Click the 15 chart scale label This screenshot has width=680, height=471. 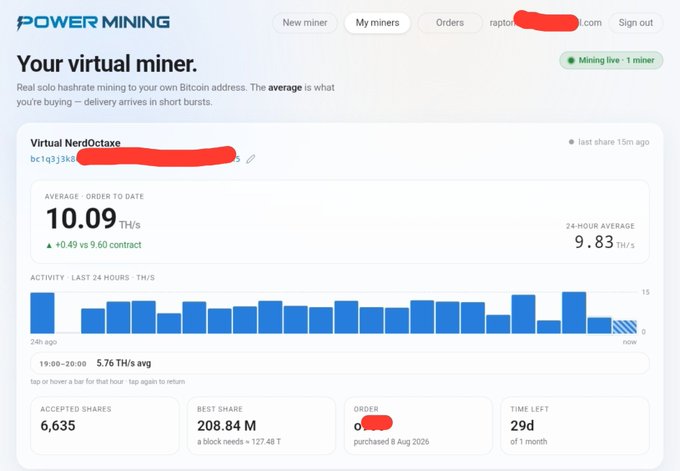(x=645, y=292)
